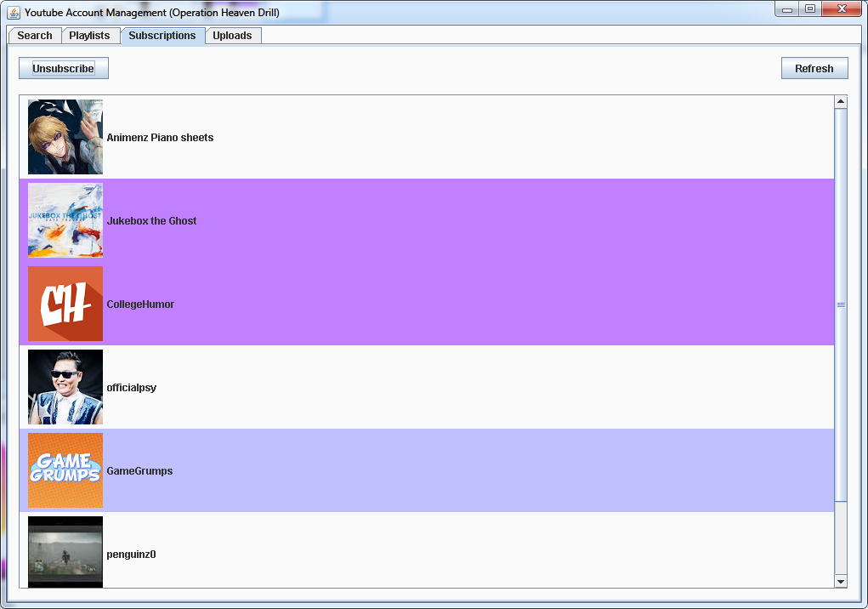Click the GameGrumps logo thumbnail

[x=65, y=470]
